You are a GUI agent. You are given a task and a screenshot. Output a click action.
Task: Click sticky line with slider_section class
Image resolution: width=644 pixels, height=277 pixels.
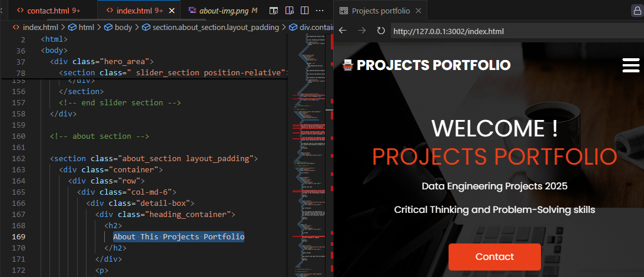[x=174, y=73]
